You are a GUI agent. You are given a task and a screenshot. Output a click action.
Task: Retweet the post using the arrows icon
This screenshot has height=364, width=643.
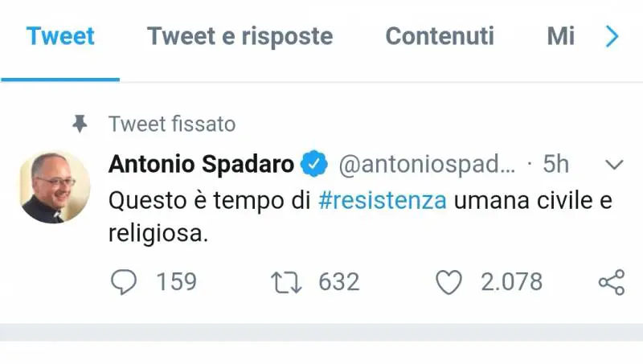tap(287, 282)
